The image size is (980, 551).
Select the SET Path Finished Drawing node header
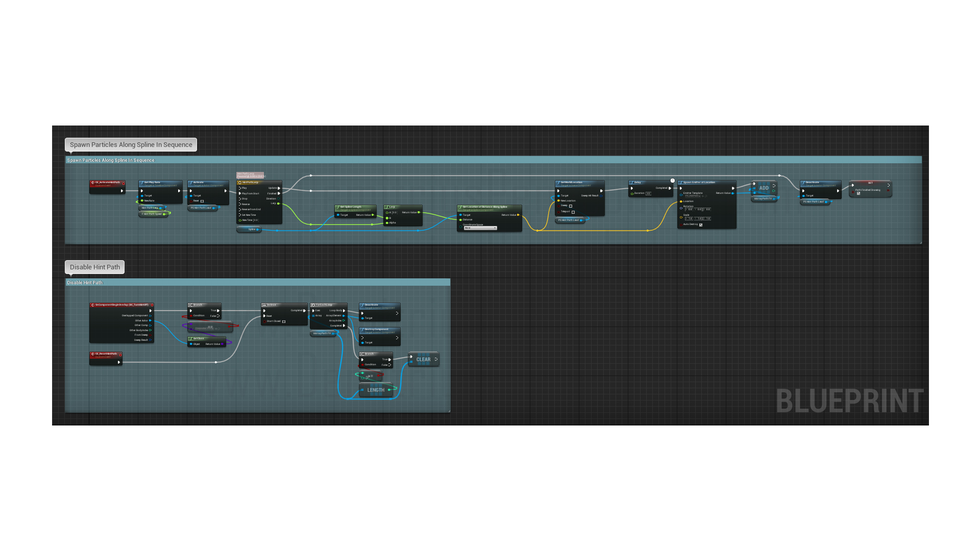click(x=870, y=183)
